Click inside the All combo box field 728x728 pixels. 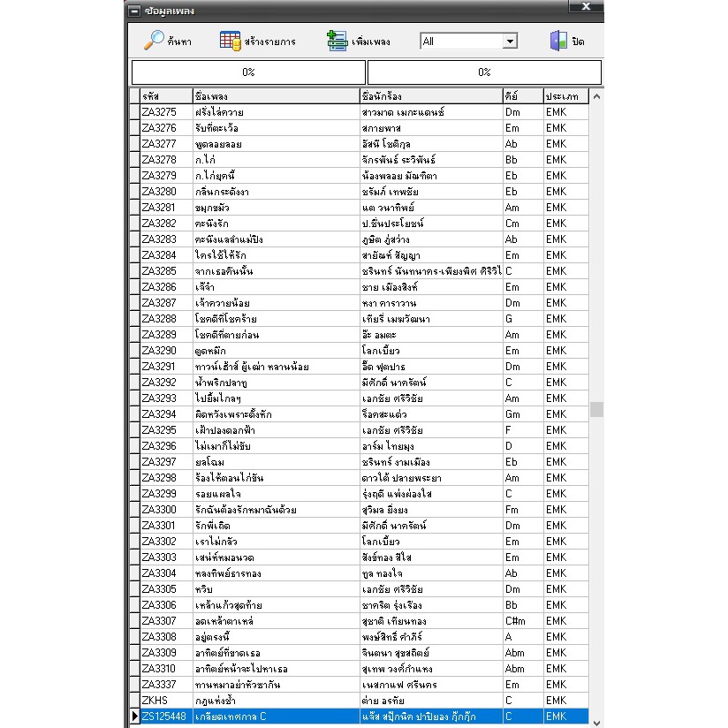click(x=459, y=42)
